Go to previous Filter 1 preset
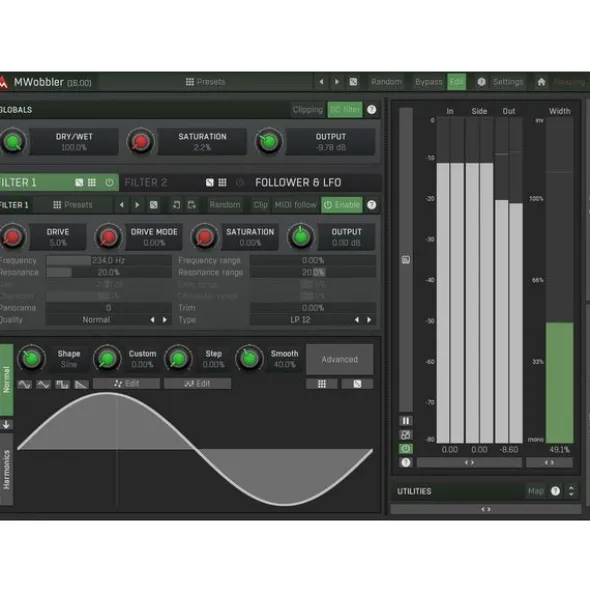Viewport: 590px width, 591px height. pyautogui.click(x=121, y=205)
